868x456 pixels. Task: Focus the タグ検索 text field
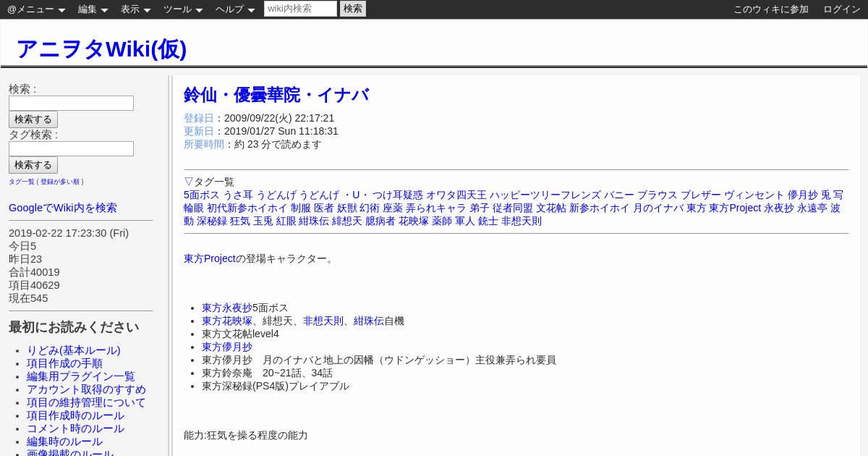point(71,148)
